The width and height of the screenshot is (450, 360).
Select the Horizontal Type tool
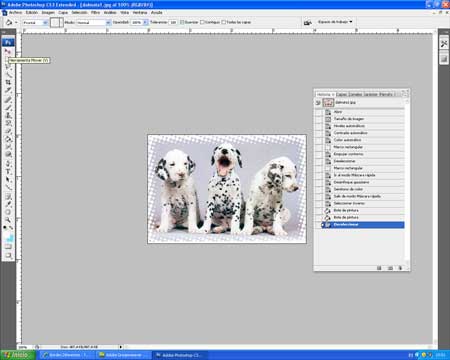coord(8,171)
